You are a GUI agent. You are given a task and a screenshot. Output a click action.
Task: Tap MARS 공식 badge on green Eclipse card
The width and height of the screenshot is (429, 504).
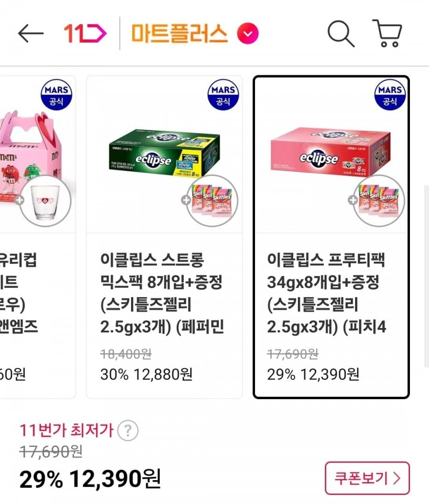point(223,95)
